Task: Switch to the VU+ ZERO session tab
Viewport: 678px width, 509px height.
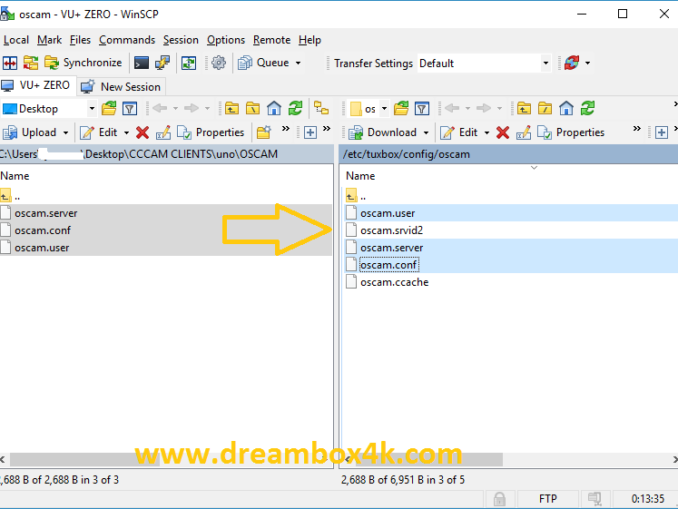Action: [x=36, y=86]
